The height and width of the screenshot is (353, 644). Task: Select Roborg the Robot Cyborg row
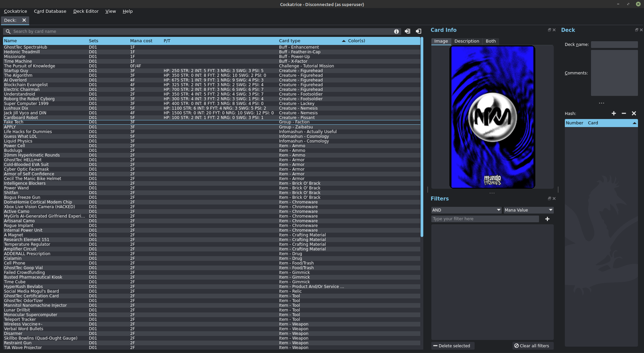click(x=211, y=99)
